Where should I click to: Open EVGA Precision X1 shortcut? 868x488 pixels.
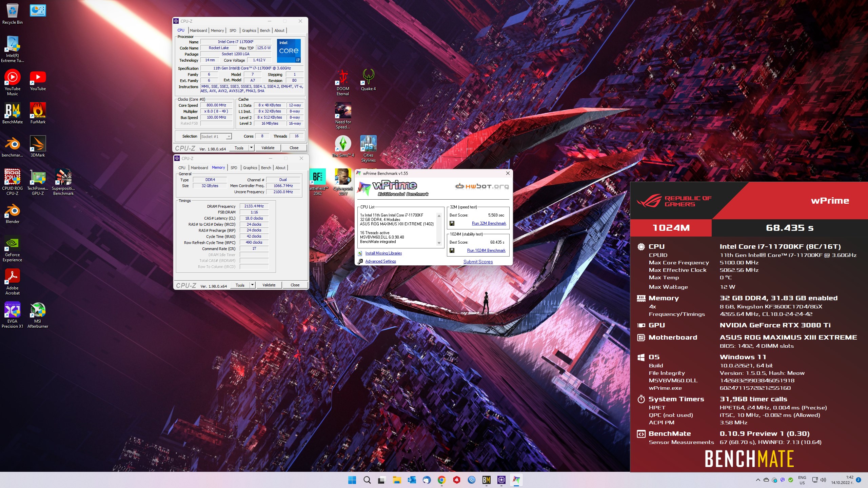12,315
